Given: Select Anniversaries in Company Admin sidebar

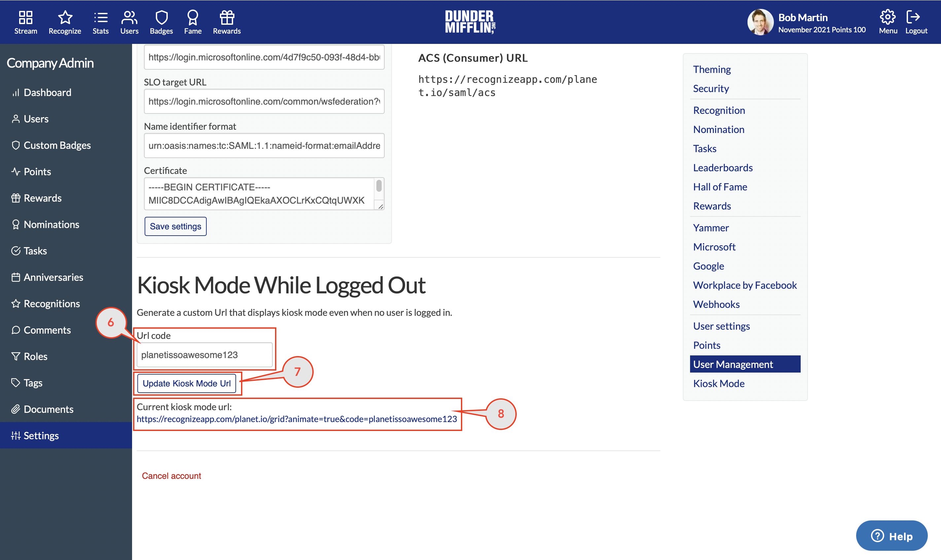Looking at the screenshot, I should pos(53,277).
